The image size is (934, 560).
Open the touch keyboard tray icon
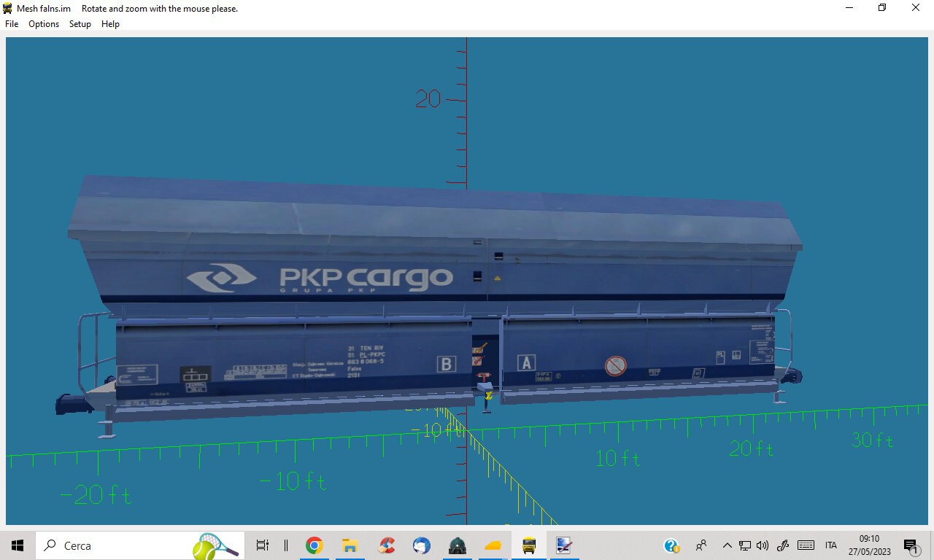point(806,545)
